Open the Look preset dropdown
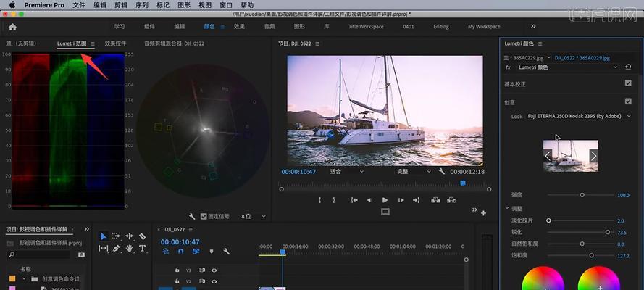Screen dimensions: 644x290 pyautogui.click(x=579, y=116)
